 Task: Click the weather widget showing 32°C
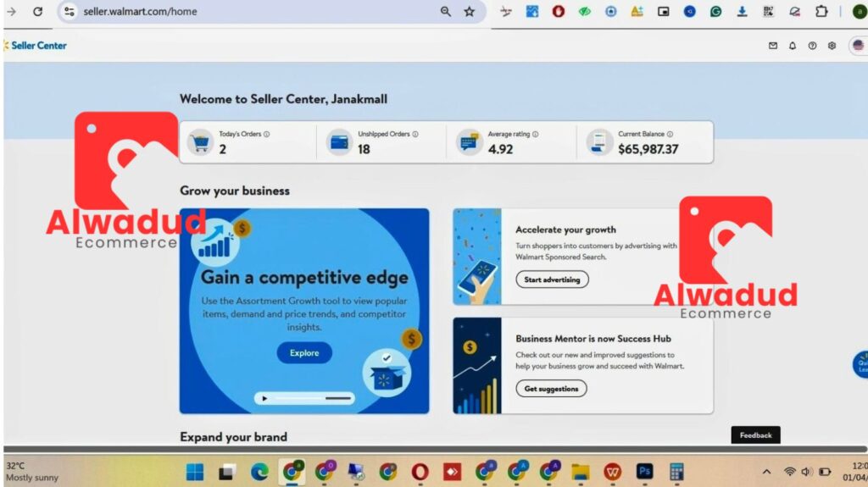pyautogui.click(x=32, y=472)
